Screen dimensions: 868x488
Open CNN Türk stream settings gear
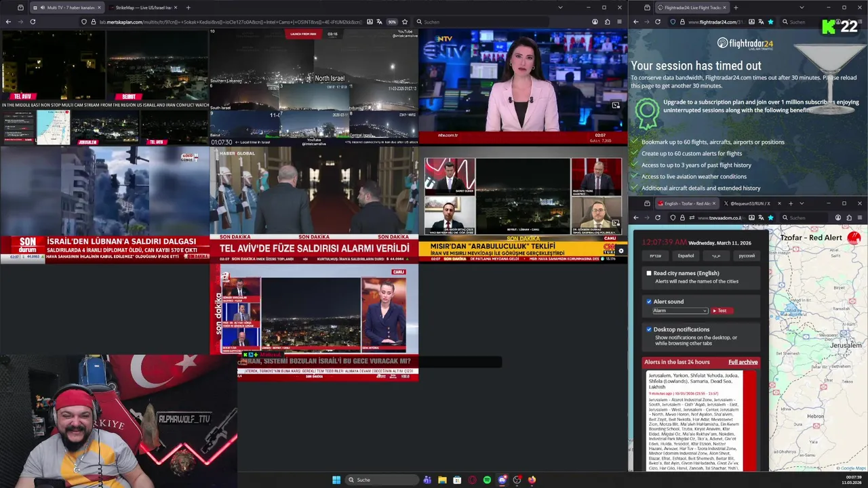(x=620, y=251)
